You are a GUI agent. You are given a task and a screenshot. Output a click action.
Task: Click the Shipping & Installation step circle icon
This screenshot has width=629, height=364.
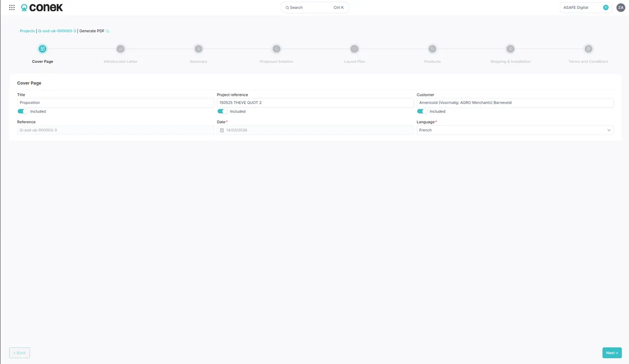[510, 49]
